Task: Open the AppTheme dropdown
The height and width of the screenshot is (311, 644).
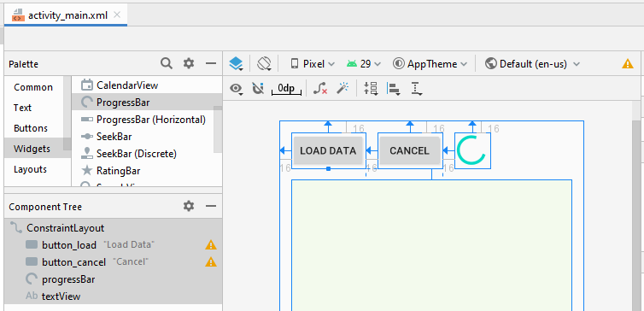Action: click(x=430, y=64)
